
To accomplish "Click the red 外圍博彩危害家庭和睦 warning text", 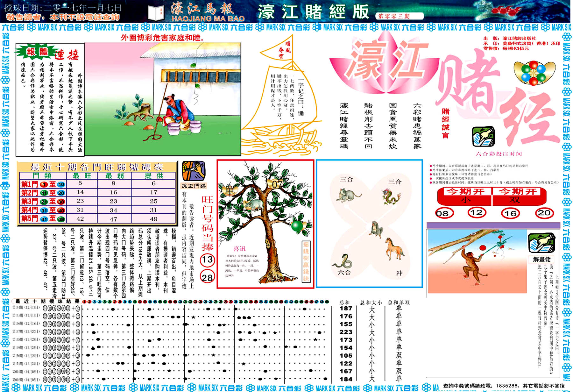I will (x=163, y=38).
